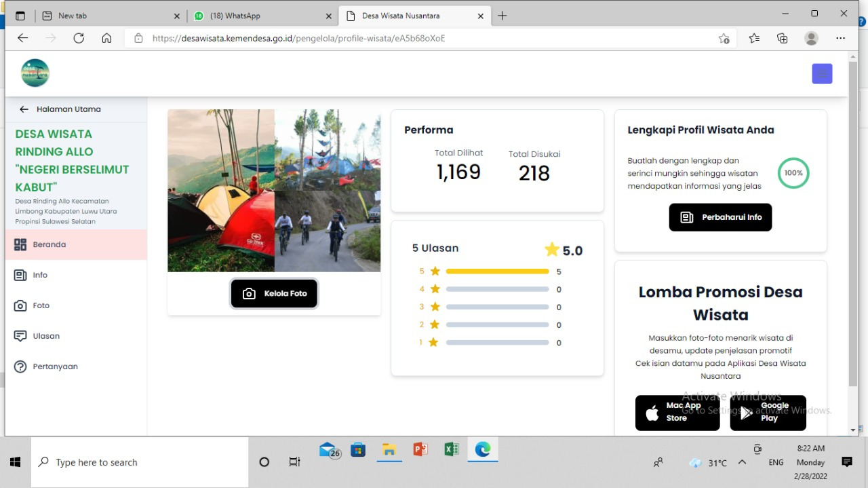Open a new browser tab with plus
868x488 pixels.
coord(502,16)
